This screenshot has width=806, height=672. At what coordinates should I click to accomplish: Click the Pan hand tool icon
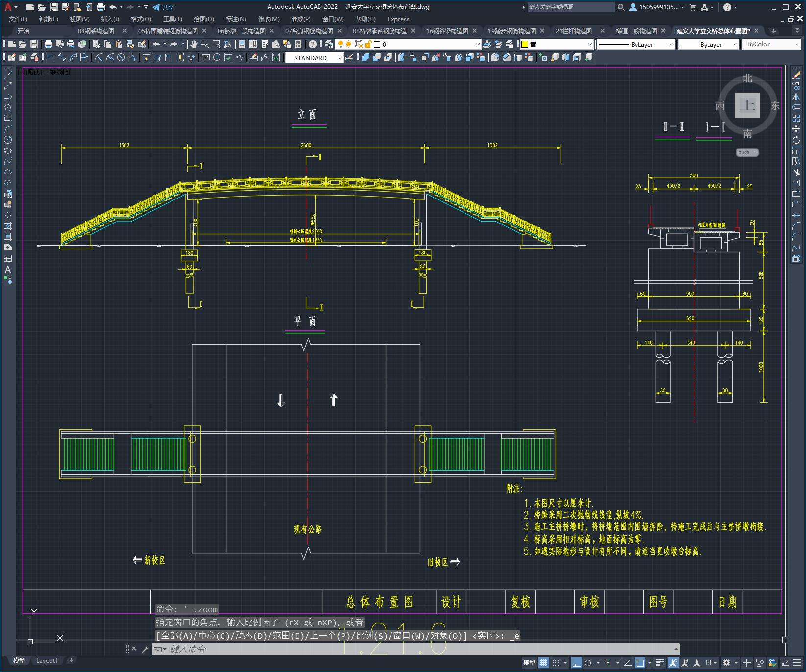click(194, 44)
